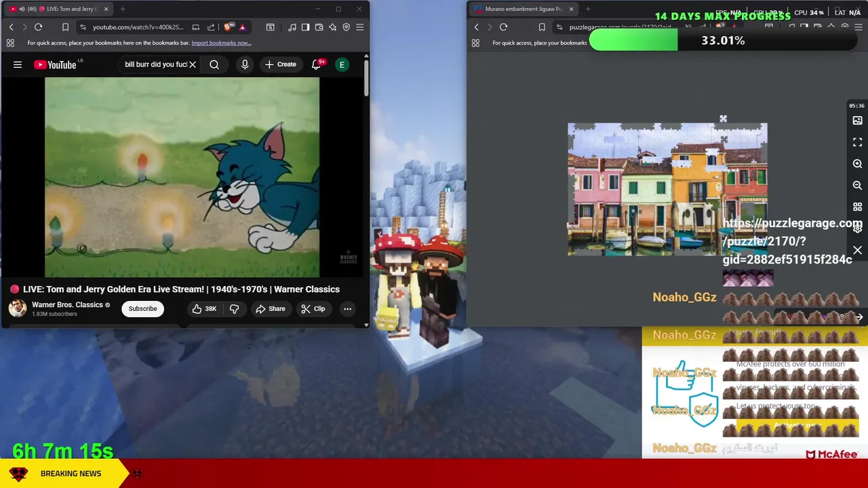The height and width of the screenshot is (488, 868).
Task: Click the loose puzzle piece above the jigsaw
Action: (723, 119)
